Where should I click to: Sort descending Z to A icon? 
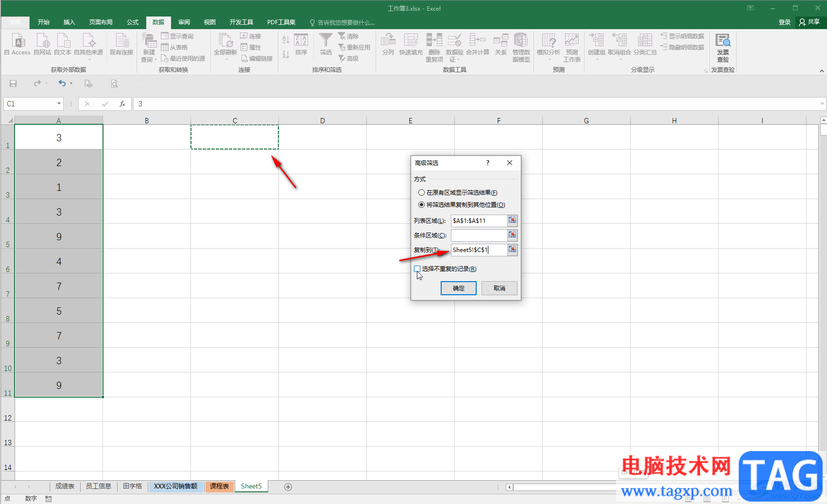coord(286,54)
